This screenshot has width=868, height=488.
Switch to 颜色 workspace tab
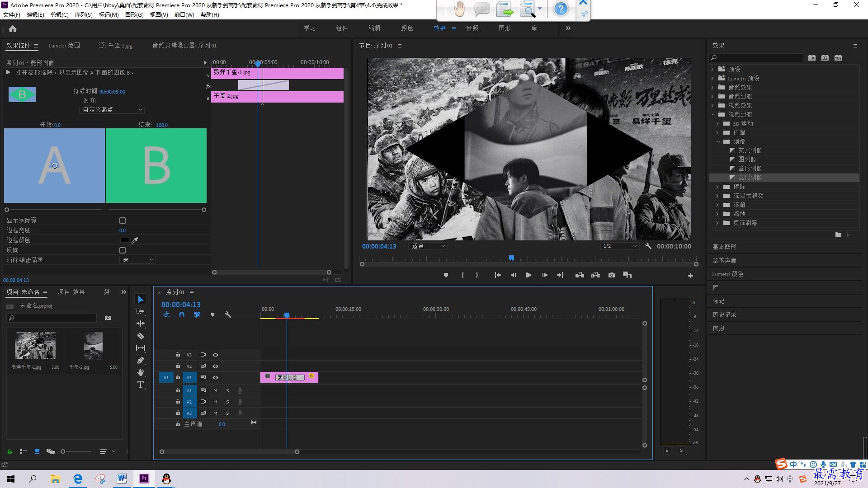[407, 28]
